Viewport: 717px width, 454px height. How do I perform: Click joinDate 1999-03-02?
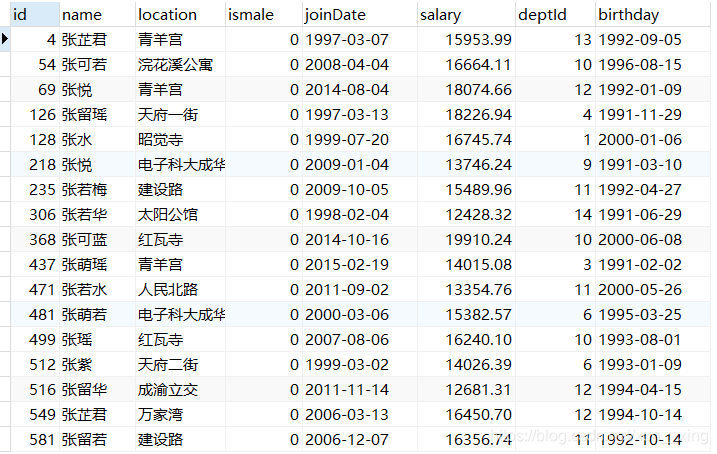coord(359,365)
